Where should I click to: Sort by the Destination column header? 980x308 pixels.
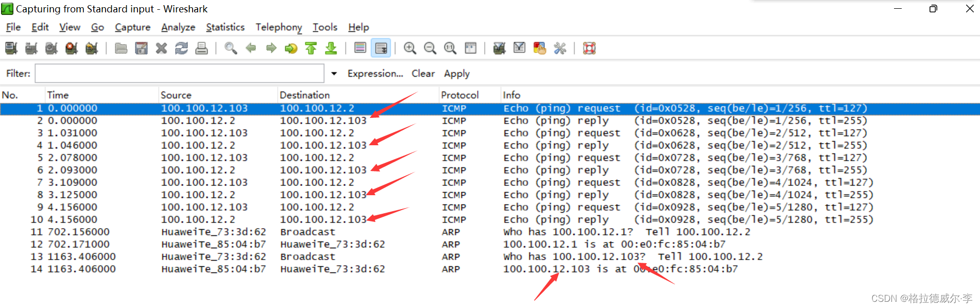358,95
